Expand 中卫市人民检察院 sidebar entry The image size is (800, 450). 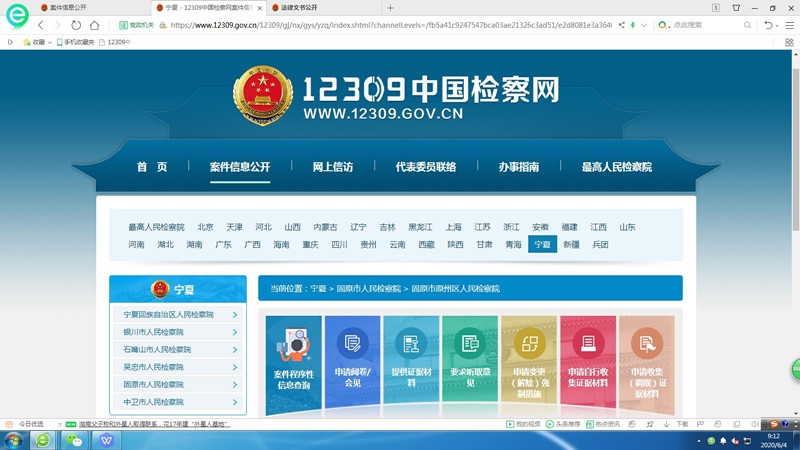[177, 402]
